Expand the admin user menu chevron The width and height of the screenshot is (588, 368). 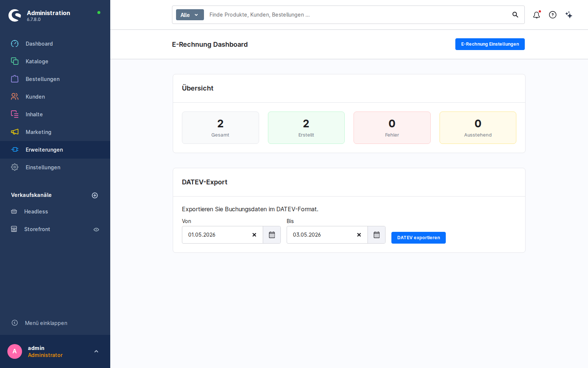tap(96, 351)
